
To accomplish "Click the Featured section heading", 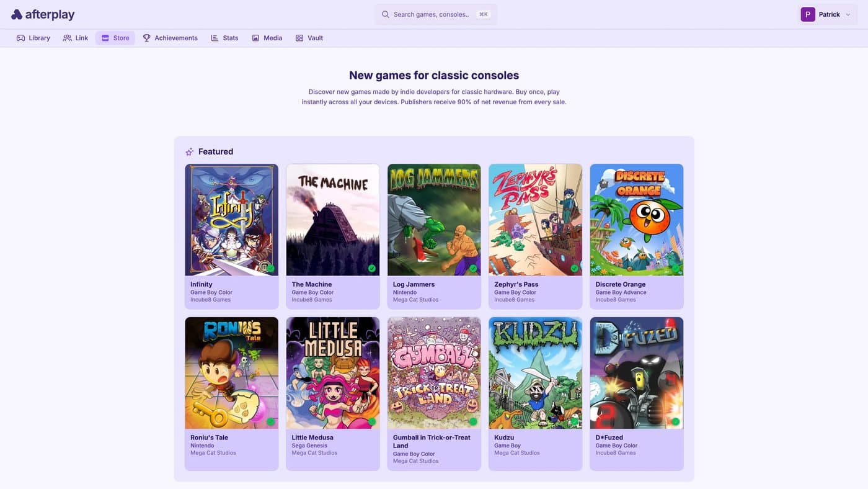I will (216, 151).
